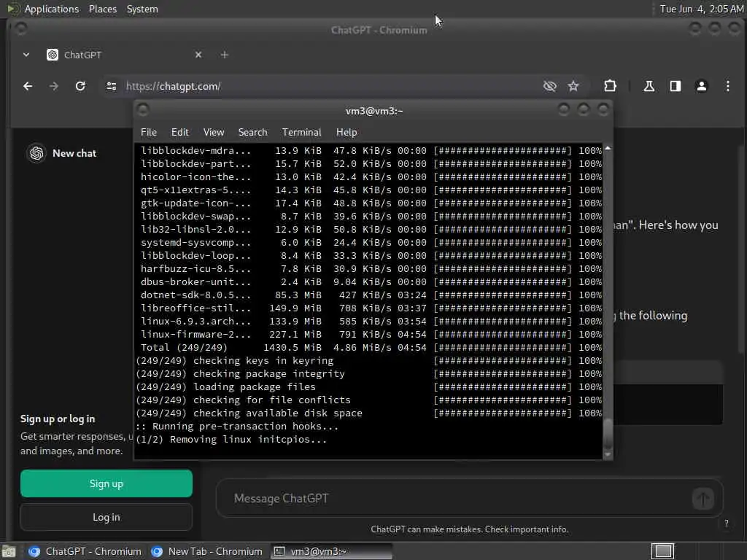Click the address bar URL chatgpt.com
This screenshot has height=560, width=747.
pyautogui.click(x=174, y=86)
